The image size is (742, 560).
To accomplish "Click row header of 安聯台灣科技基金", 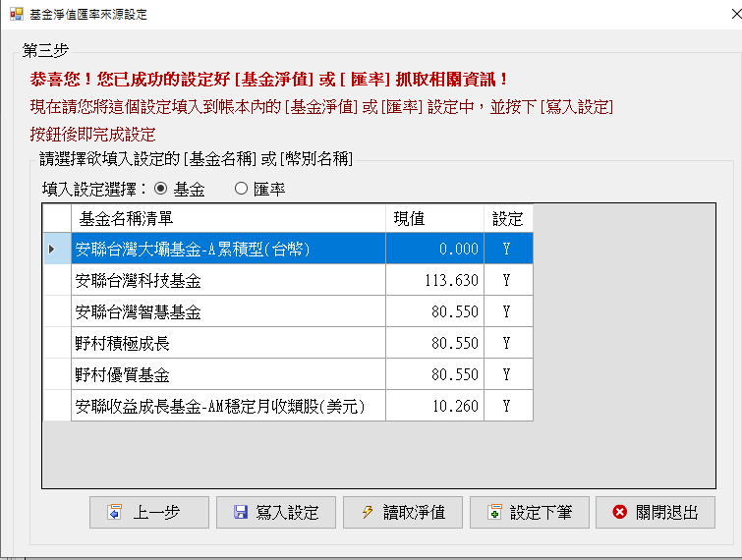I will pos(57,280).
